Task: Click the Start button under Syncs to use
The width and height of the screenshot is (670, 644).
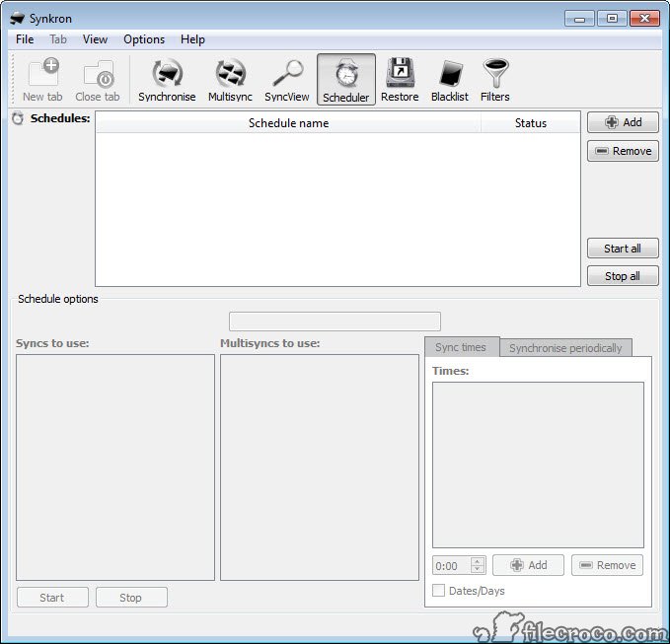Action: 52,597
